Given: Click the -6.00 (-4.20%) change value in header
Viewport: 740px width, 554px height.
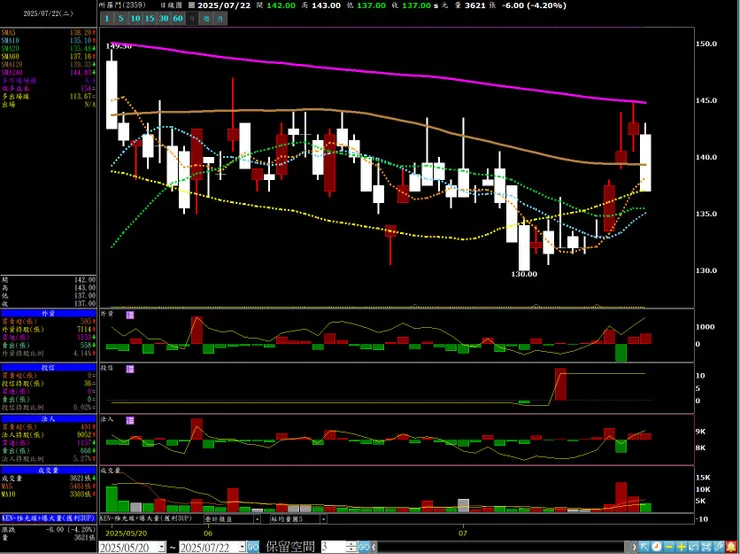Looking at the screenshot, I should (x=534, y=6).
